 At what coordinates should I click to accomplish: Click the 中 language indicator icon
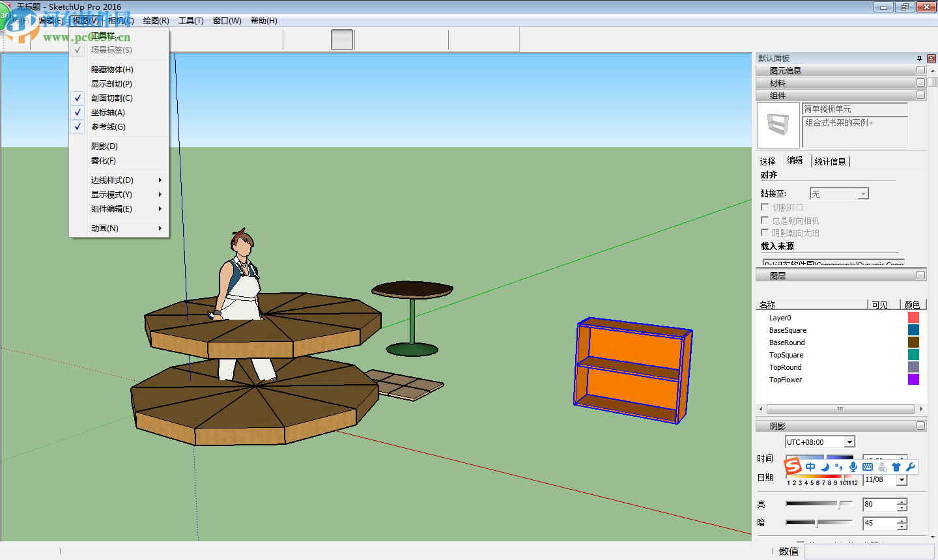(810, 467)
